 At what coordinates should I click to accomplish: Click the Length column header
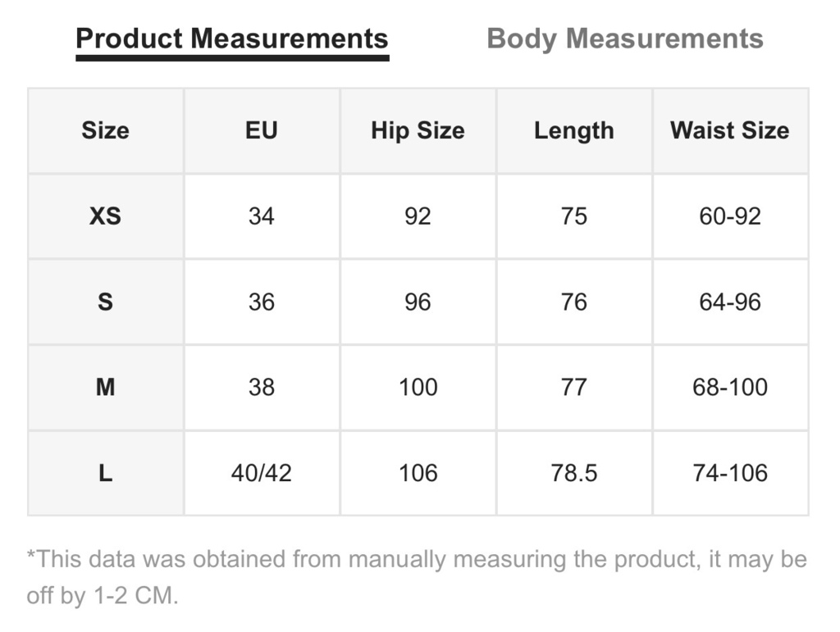point(574,130)
